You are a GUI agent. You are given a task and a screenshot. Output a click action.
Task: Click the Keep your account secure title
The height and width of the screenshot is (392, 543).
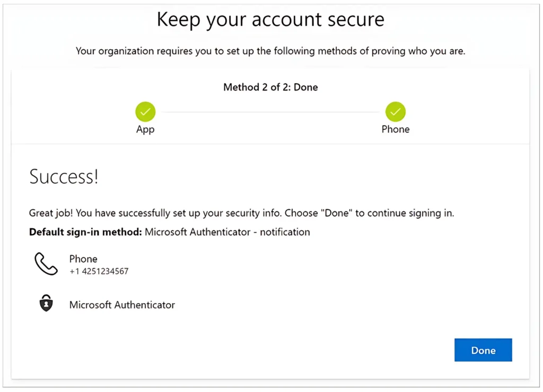click(x=270, y=20)
